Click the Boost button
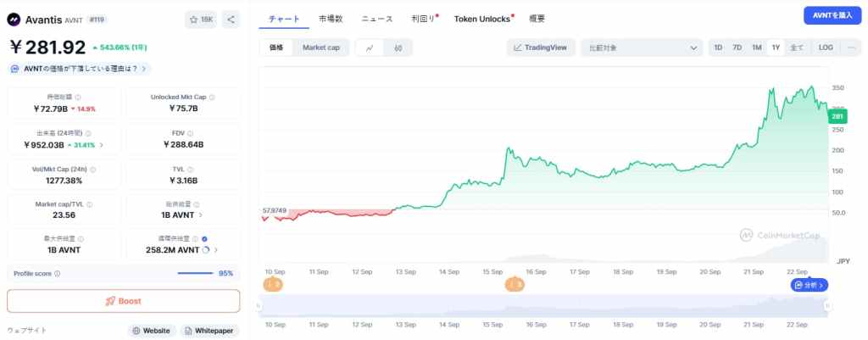 click(124, 301)
